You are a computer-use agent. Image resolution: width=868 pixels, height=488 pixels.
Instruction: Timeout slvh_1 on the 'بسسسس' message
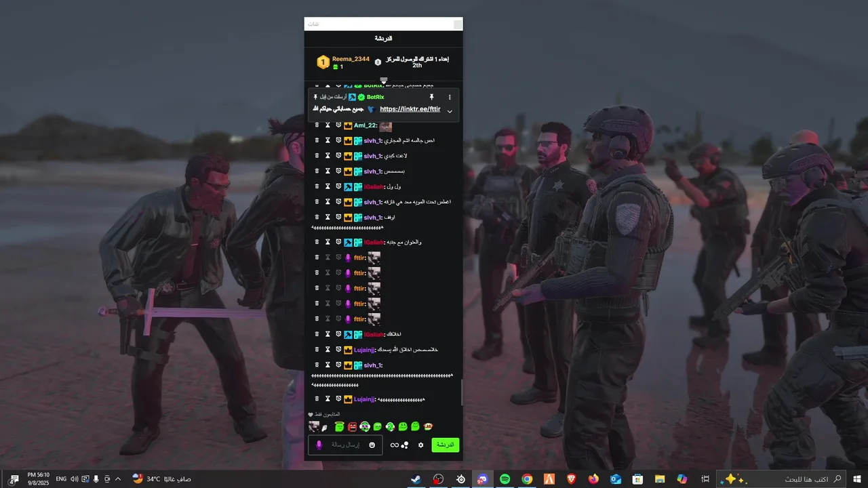point(328,171)
